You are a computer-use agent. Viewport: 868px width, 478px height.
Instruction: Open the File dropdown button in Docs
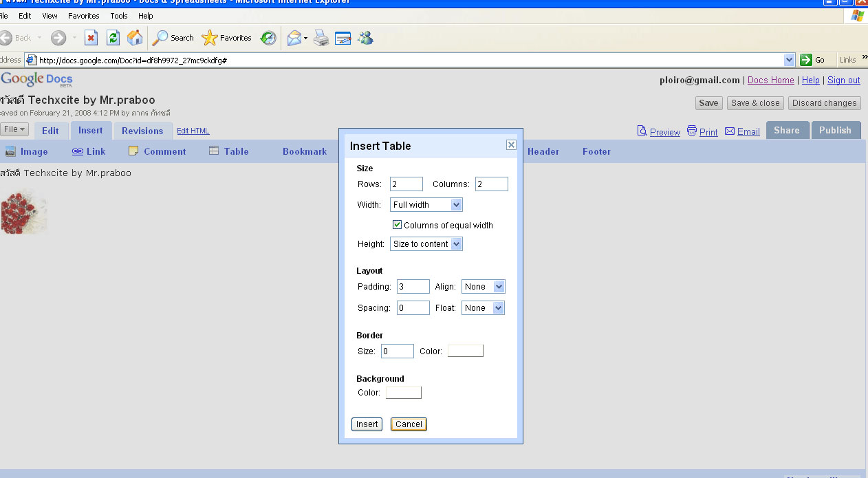(14, 129)
